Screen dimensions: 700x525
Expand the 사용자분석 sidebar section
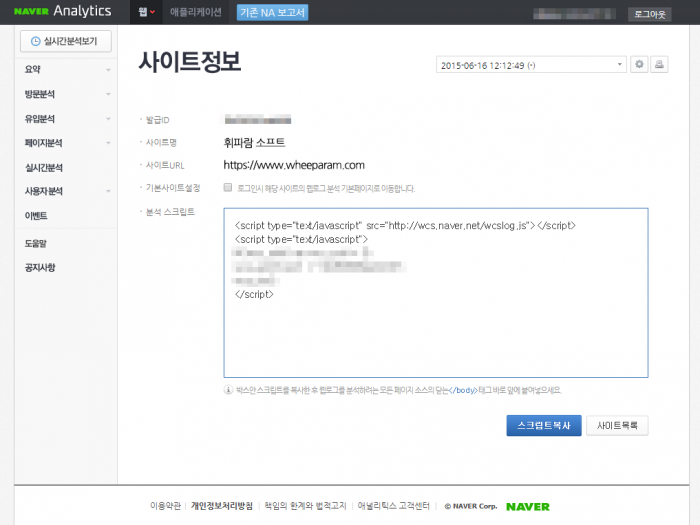click(67, 191)
